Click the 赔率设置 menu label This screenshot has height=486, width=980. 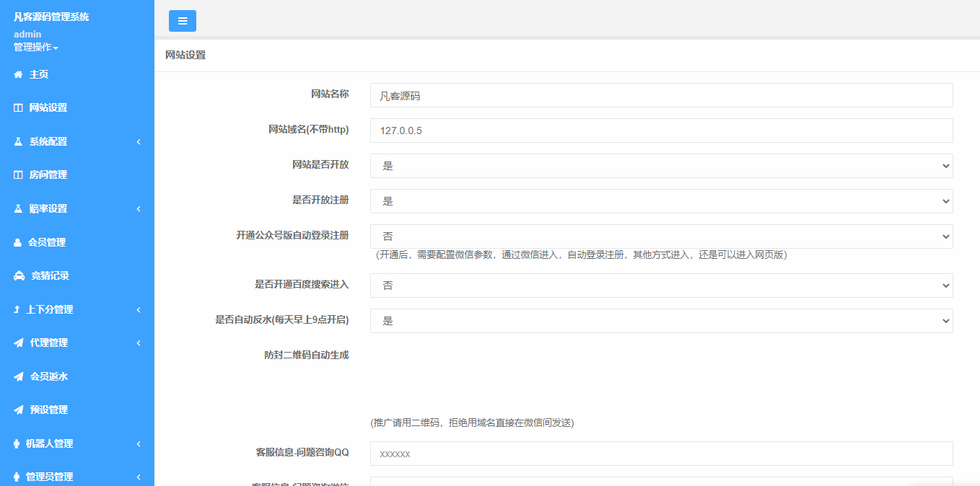coord(48,209)
